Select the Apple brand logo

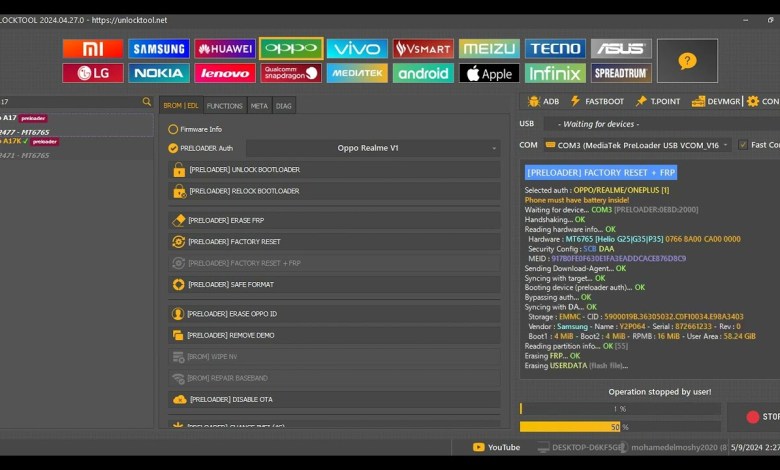coord(489,73)
